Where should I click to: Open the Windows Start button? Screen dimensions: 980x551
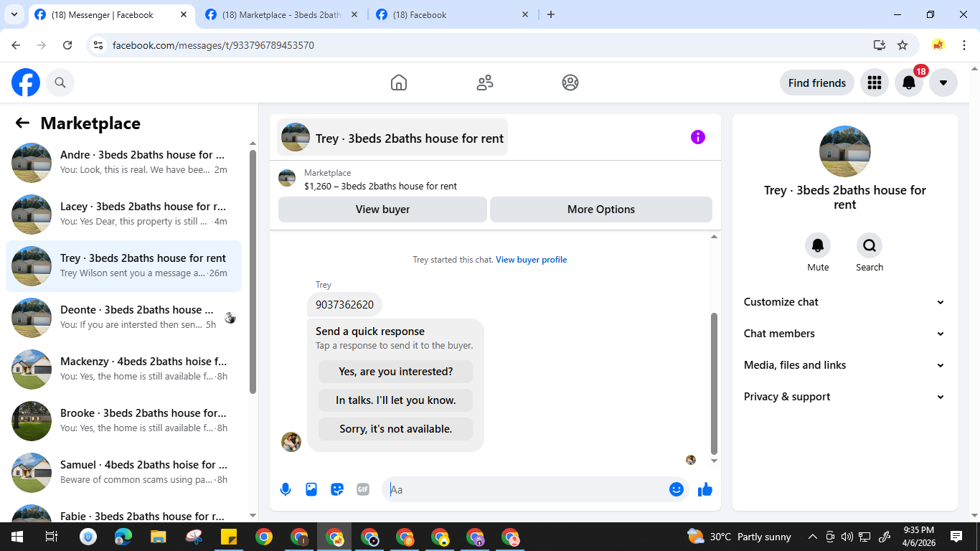click(17, 537)
